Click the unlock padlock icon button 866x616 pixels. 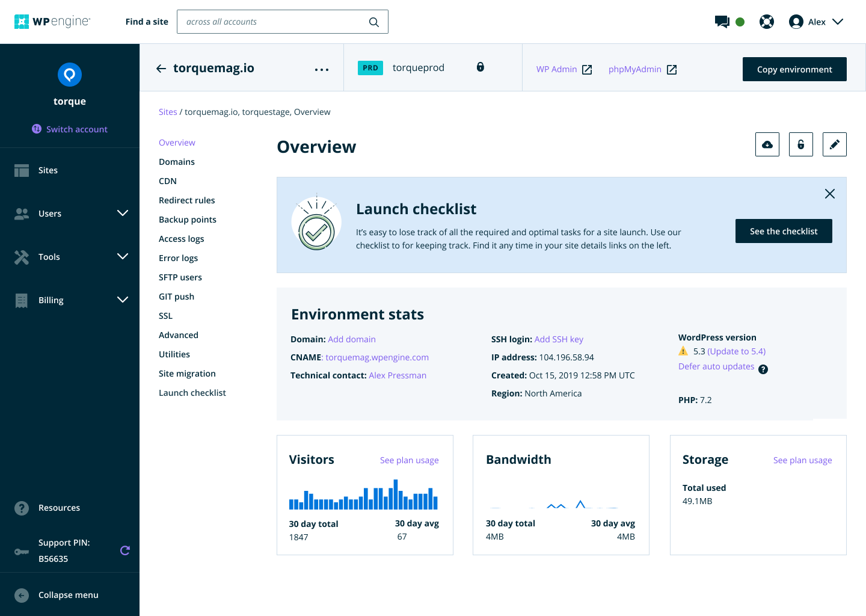pyautogui.click(x=801, y=144)
